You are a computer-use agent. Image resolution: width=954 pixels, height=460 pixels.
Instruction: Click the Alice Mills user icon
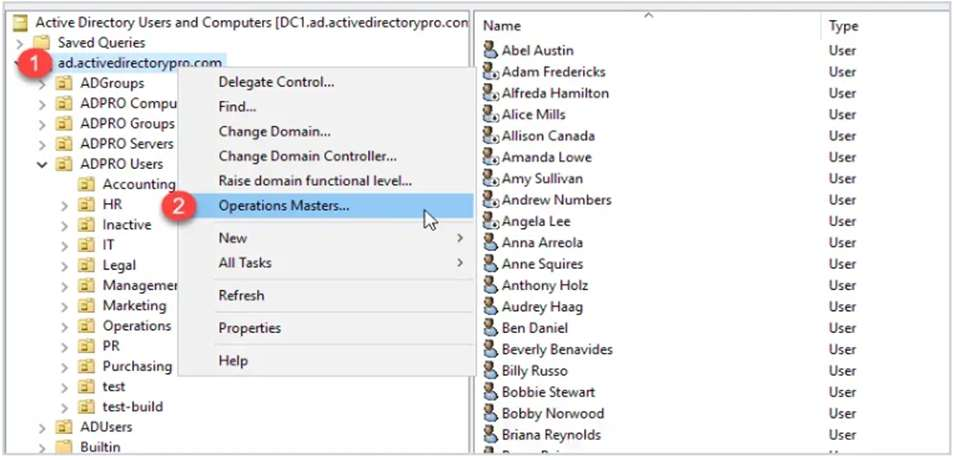coord(490,114)
